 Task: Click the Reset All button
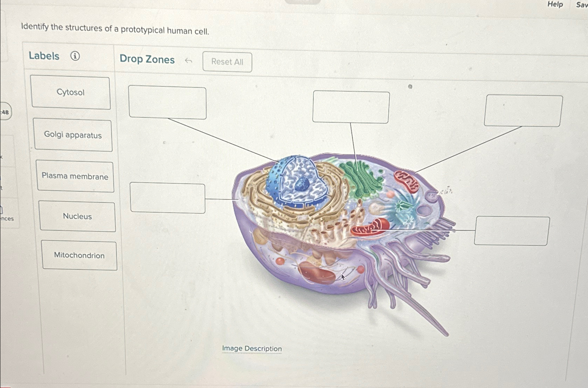pyautogui.click(x=227, y=62)
